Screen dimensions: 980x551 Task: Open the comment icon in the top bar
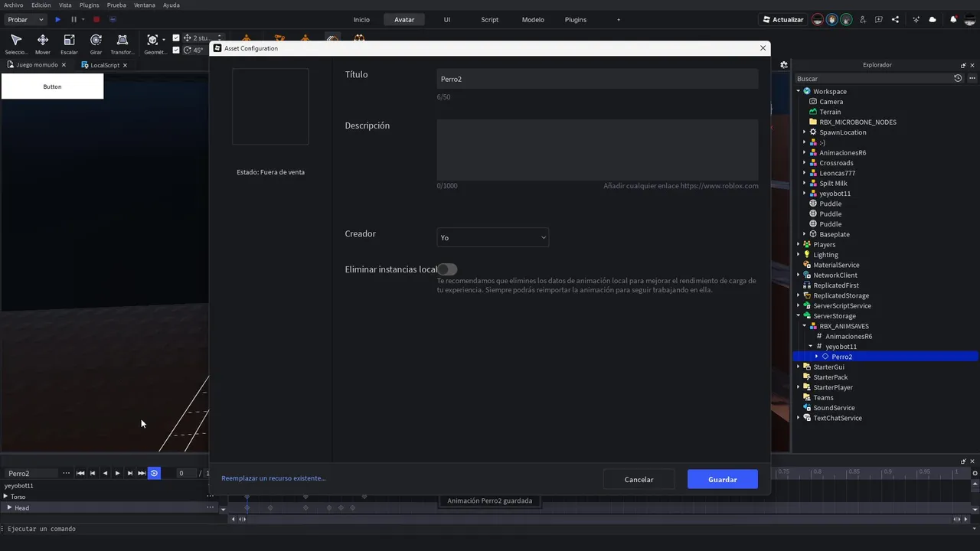(x=879, y=19)
